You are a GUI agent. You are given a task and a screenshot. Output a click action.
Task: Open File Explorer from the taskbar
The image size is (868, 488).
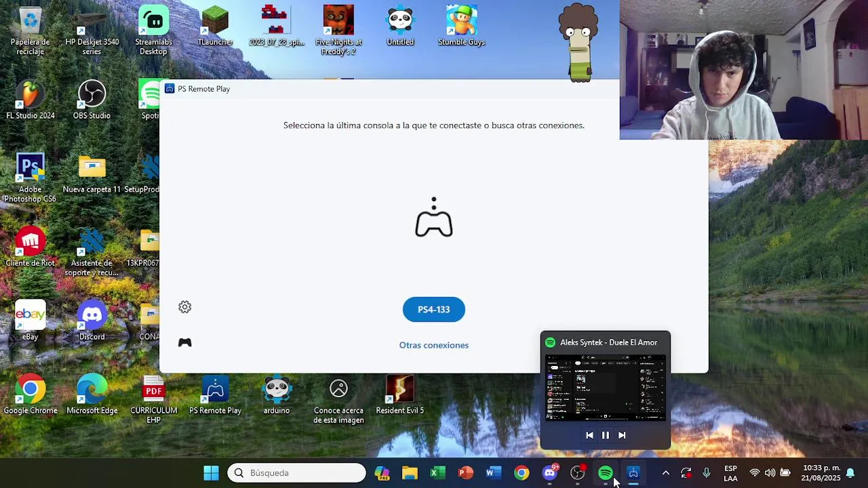(x=410, y=473)
